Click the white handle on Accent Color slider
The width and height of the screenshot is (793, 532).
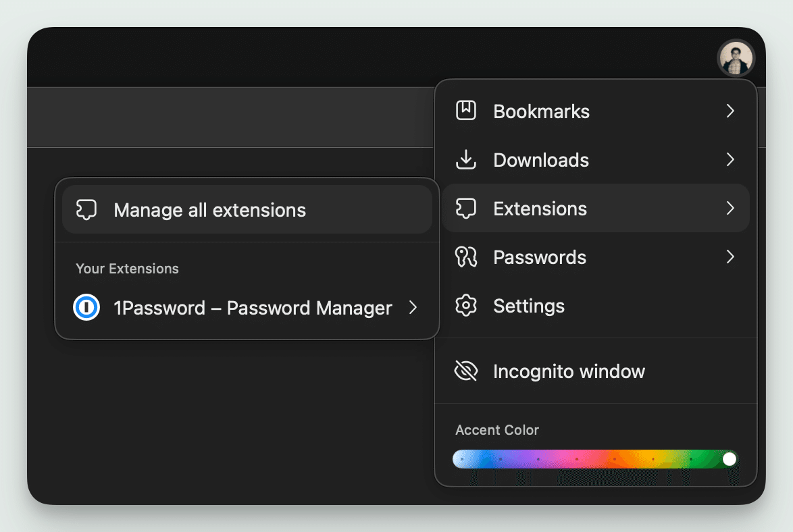(x=729, y=459)
